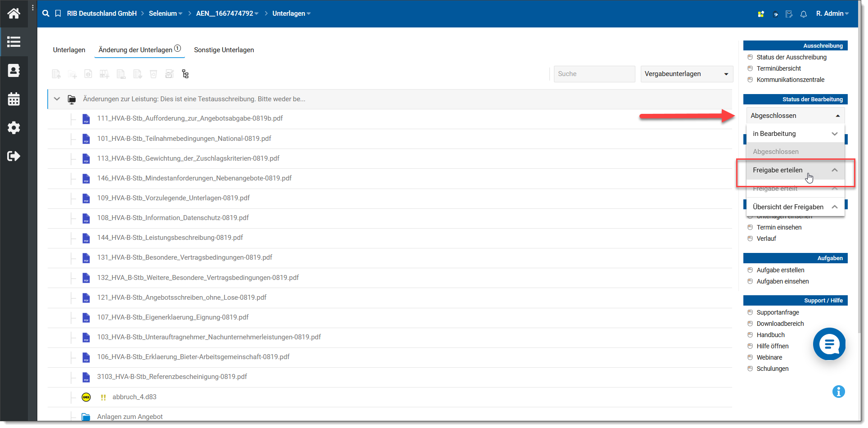Switch to the Unterlagen tab

click(x=69, y=50)
